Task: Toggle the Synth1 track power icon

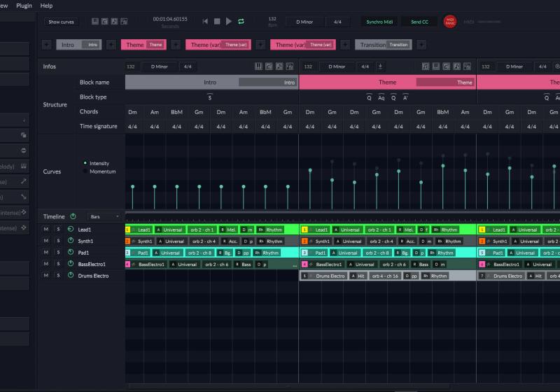Action: pos(71,241)
